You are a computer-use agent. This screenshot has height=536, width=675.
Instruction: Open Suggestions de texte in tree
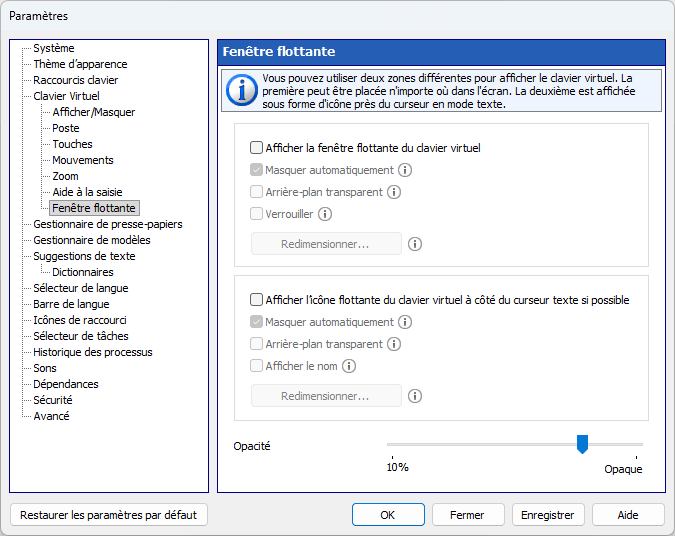[x=84, y=256]
